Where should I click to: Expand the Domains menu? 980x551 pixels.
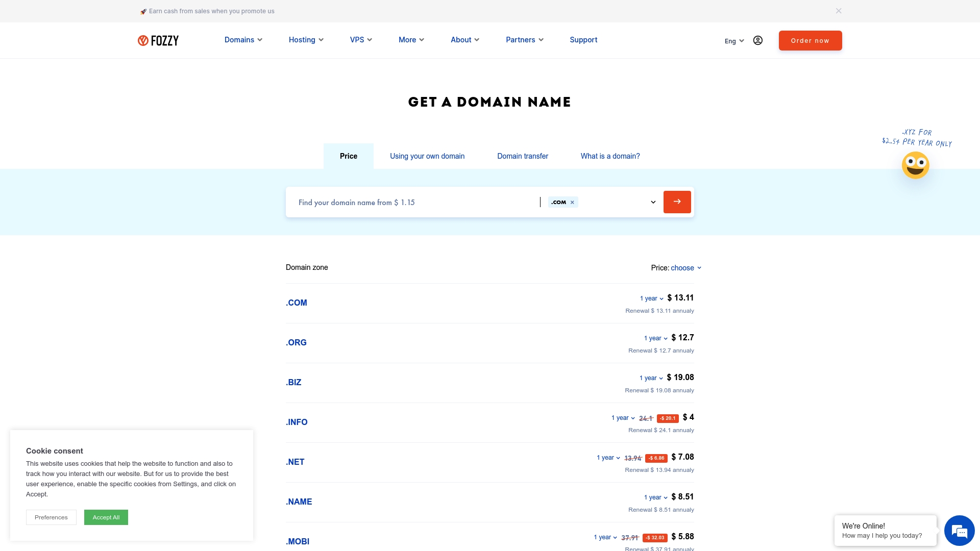[243, 40]
